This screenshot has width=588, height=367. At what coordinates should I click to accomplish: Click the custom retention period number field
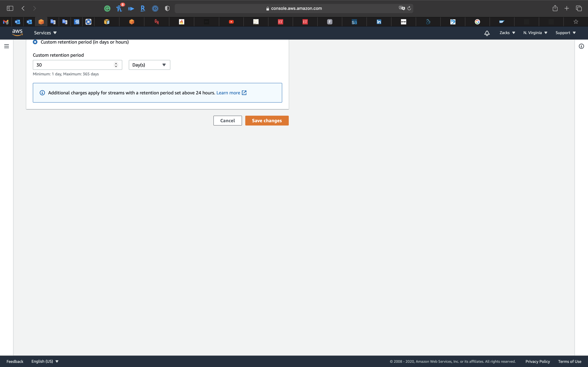pyautogui.click(x=73, y=65)
